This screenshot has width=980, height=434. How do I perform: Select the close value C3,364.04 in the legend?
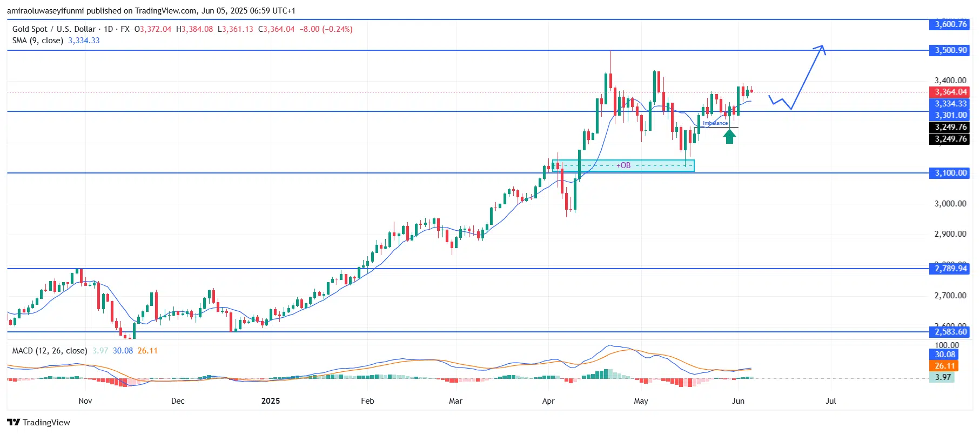click(277, 29)
